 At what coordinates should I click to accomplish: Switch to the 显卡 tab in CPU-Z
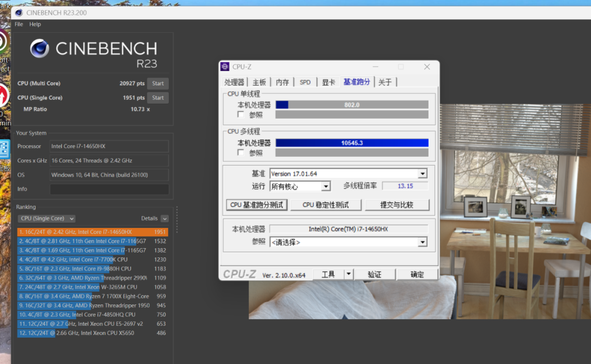pyautogui.click(x=328, y=82)
